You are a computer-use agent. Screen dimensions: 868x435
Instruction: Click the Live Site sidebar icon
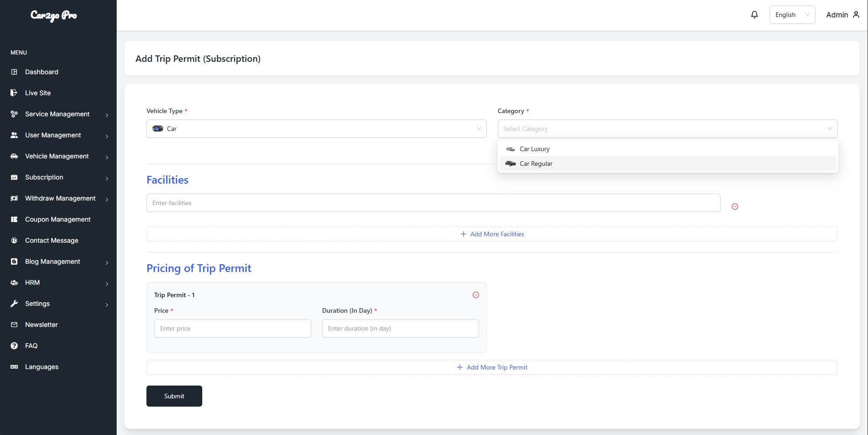14,93
